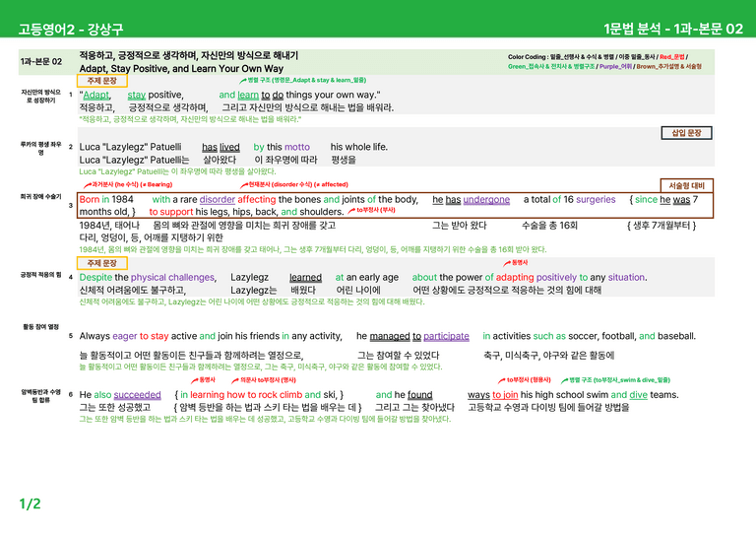Click the side label "자신만의 방식으로 성장하기"

point(41,96)
